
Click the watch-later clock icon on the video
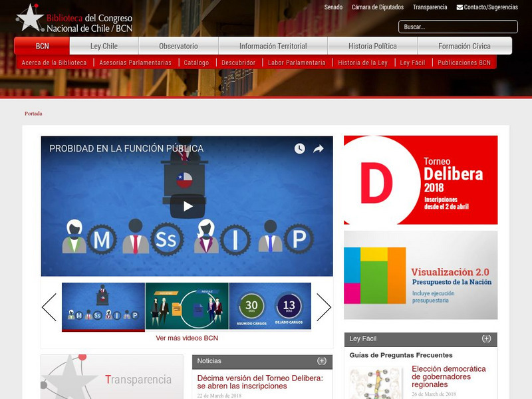[x=299, y=149]
